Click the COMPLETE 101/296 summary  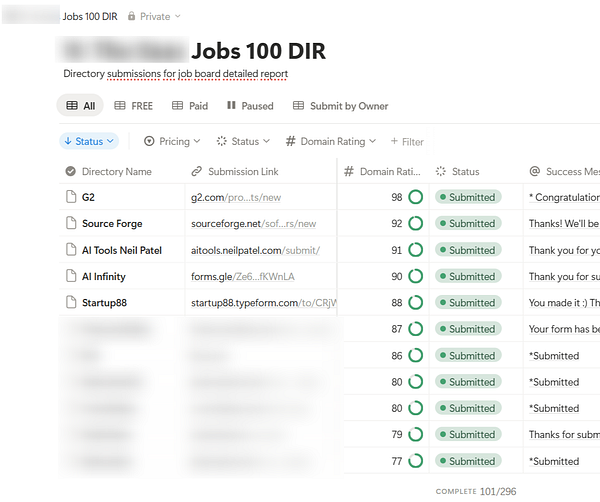coord(476,491)
